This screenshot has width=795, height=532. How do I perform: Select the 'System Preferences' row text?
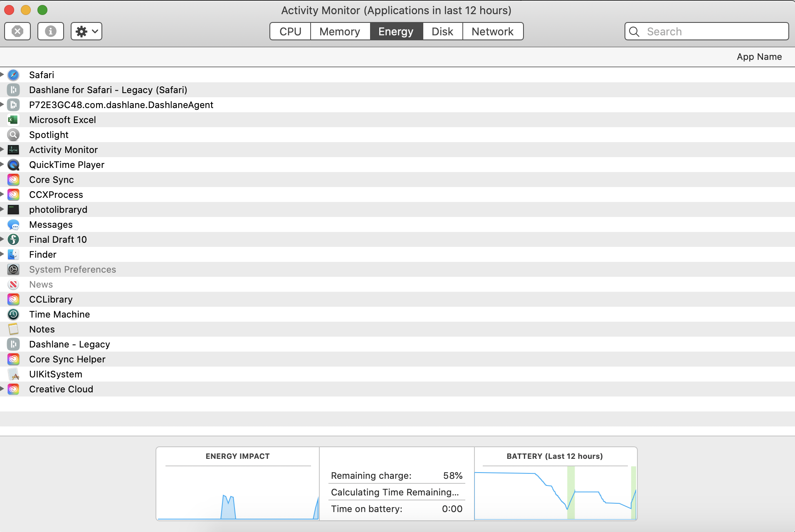point(72,270)
